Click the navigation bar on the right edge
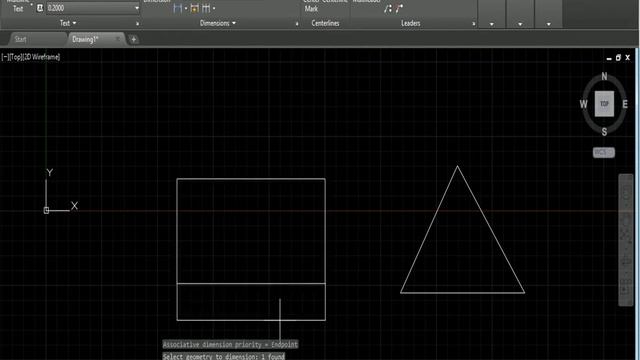Image resolution: width=640 pixels, height=360 pixels. pos(626,240)
